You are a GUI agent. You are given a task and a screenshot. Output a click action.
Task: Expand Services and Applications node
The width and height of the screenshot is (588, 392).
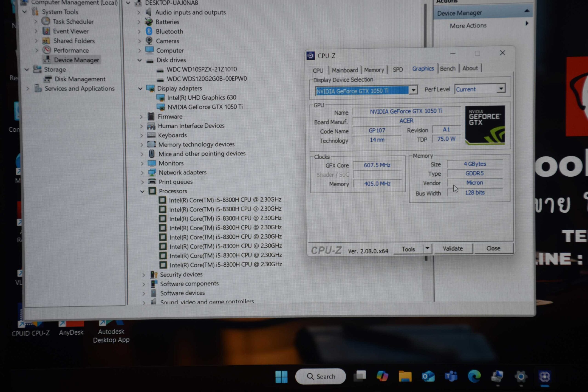(x=28, y=88)
